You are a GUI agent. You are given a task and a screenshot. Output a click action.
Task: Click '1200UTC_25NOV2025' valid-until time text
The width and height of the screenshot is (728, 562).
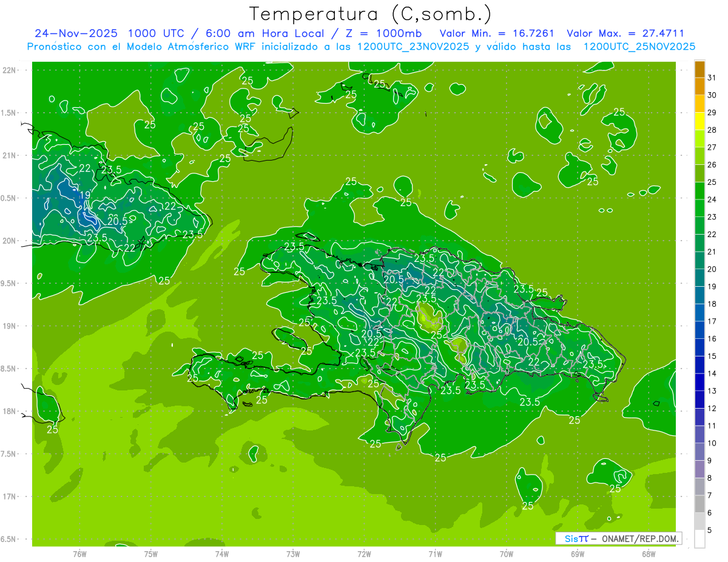639,47
